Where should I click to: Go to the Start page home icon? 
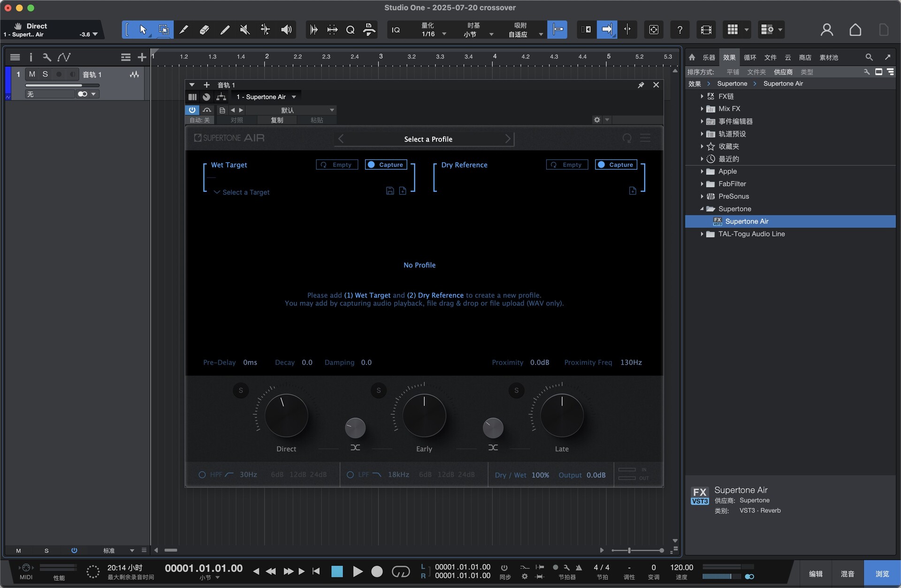coord(855,30)
